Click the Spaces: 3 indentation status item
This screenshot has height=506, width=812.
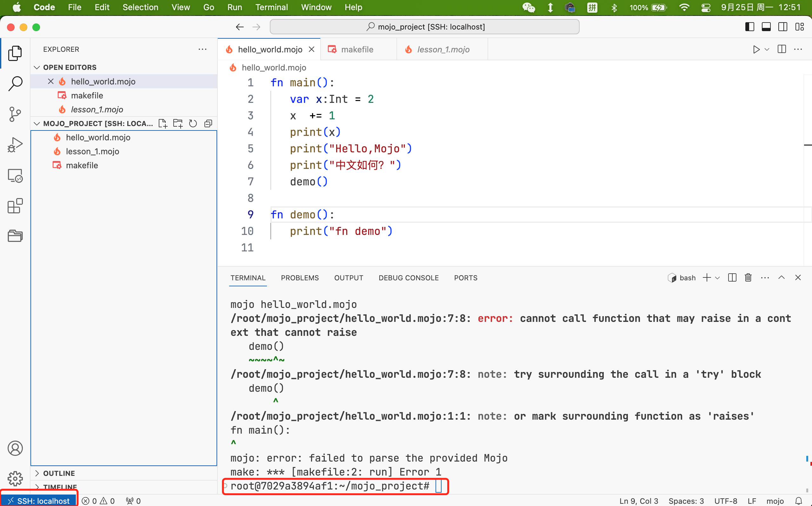[x=686, y=501]
